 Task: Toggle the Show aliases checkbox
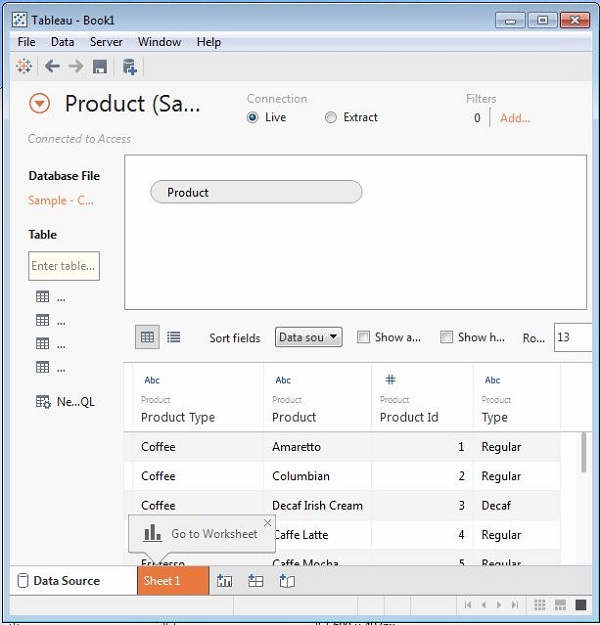tap(363, 337)
